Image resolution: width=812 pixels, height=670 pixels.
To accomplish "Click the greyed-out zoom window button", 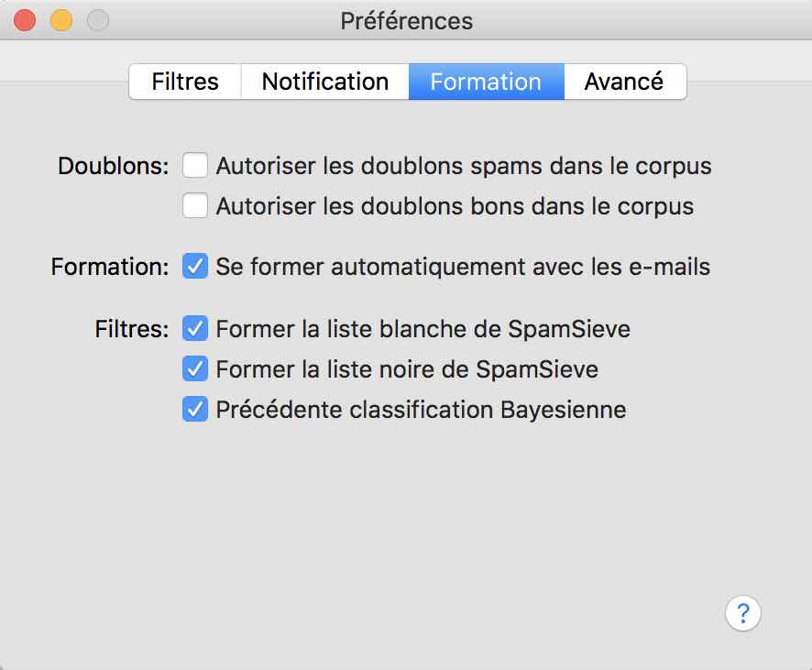I will (x=98, y=21).
